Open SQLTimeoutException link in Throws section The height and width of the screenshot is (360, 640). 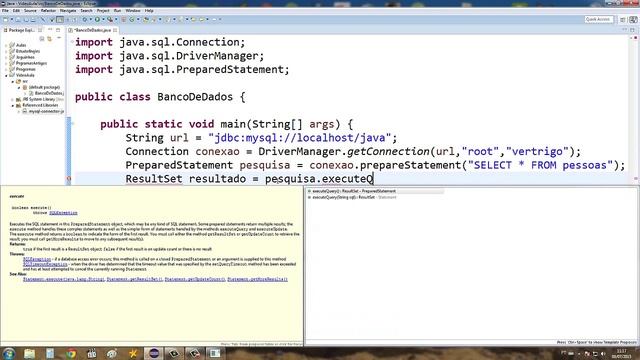(45, 264)
